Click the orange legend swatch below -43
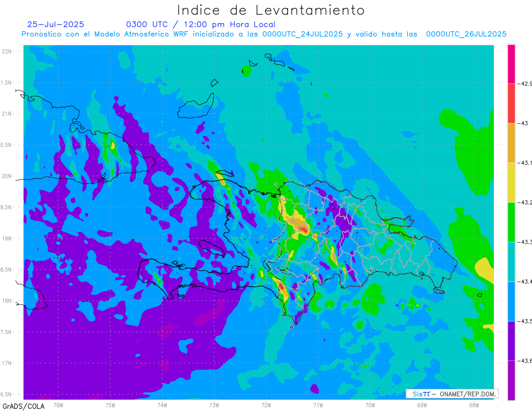532x411 pixels. click(x=511, y=143)
